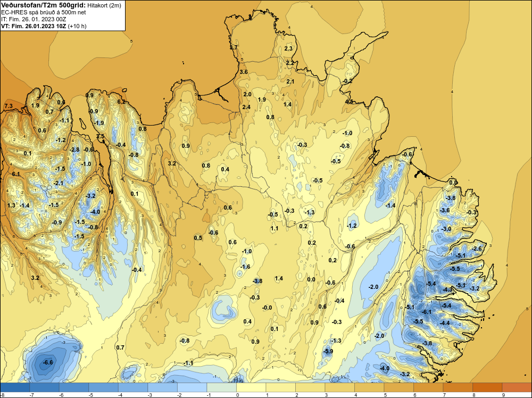The height and width of the screenshot is (398, 532).
Task: Click the '5' tick label on the color scale
Action: [385, 395]
